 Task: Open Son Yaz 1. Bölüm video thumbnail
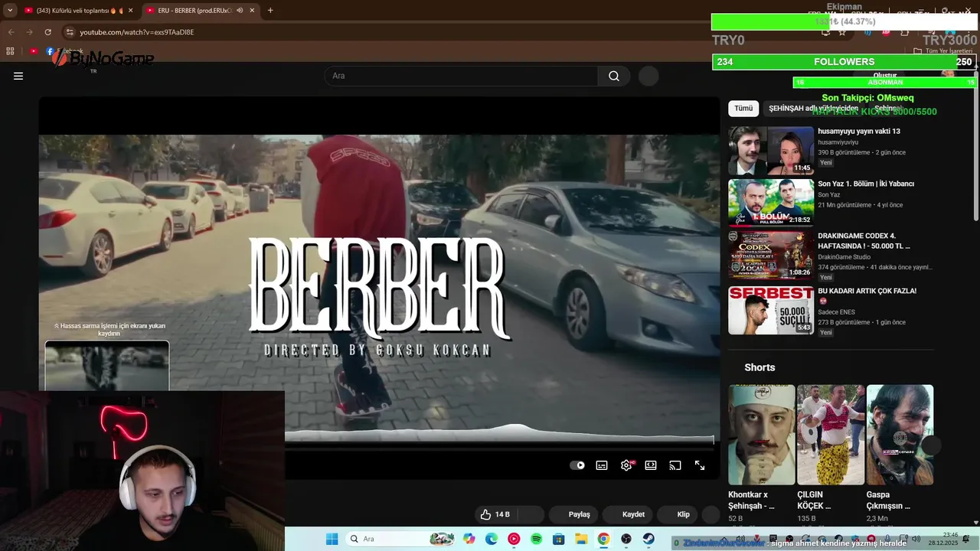pos(771,203)
